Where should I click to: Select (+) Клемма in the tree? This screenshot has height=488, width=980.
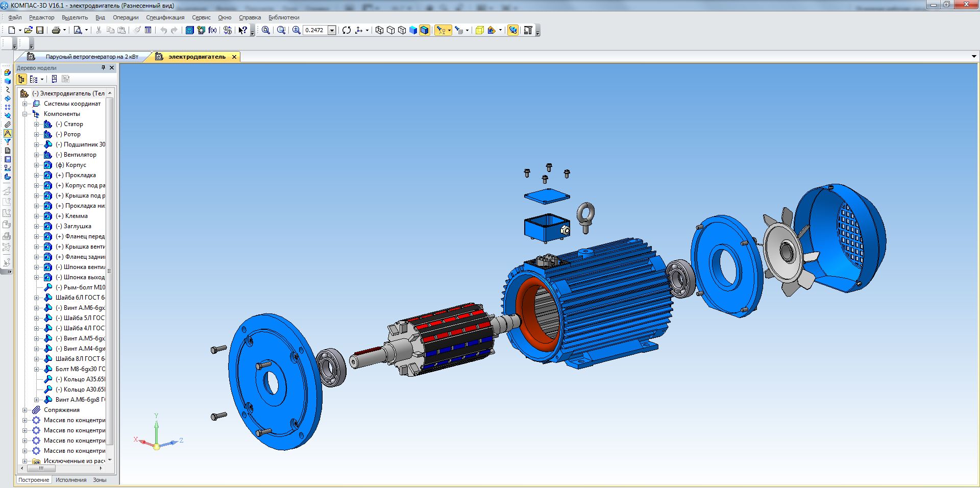click(71, 216)
